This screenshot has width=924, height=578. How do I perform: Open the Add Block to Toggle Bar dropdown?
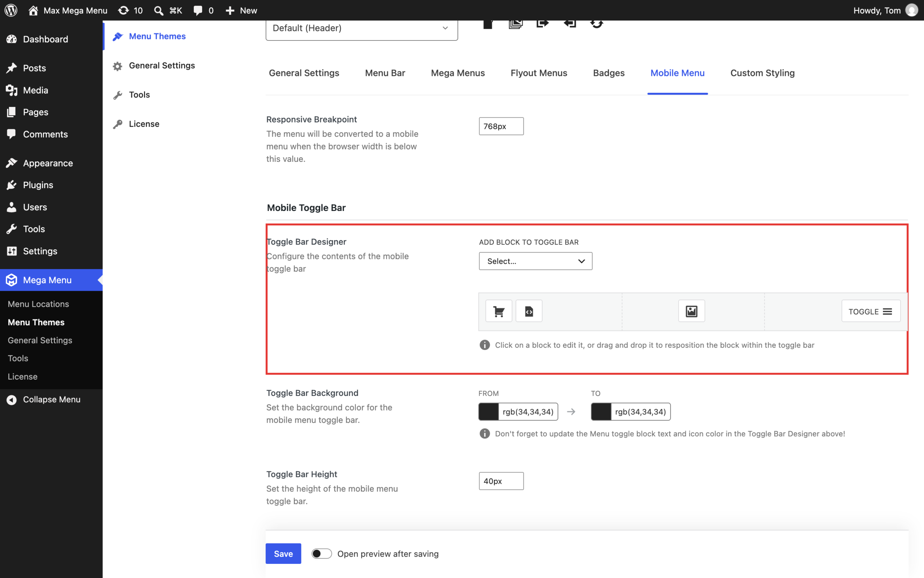click(x=535, y=261)
